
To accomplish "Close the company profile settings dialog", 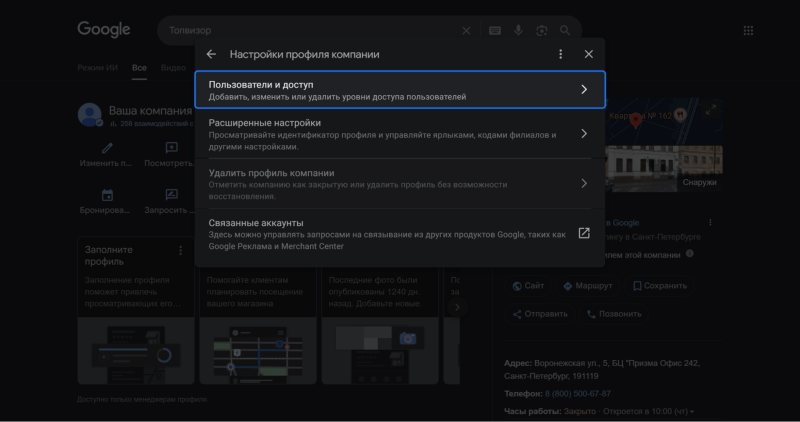I will [589, 54].
